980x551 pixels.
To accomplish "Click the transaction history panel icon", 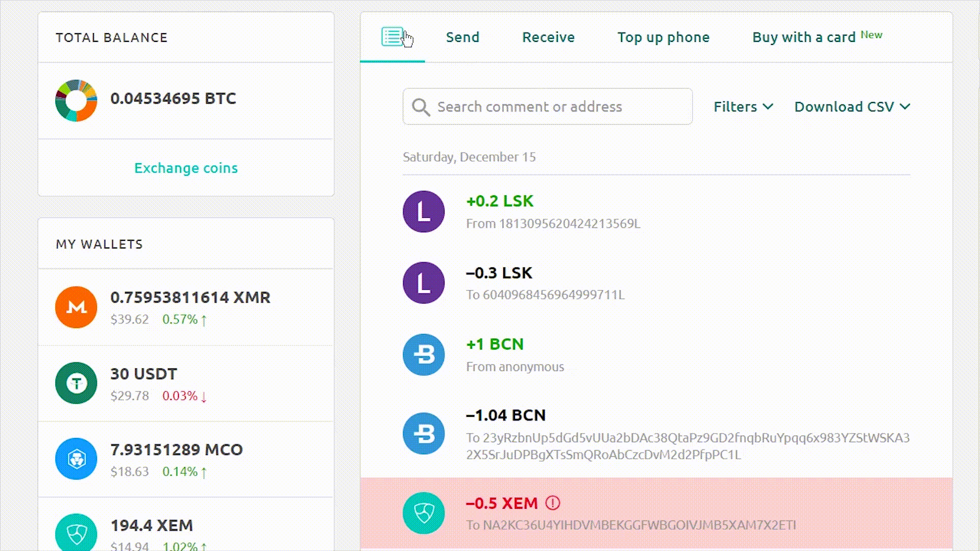I will coord(391,36).
